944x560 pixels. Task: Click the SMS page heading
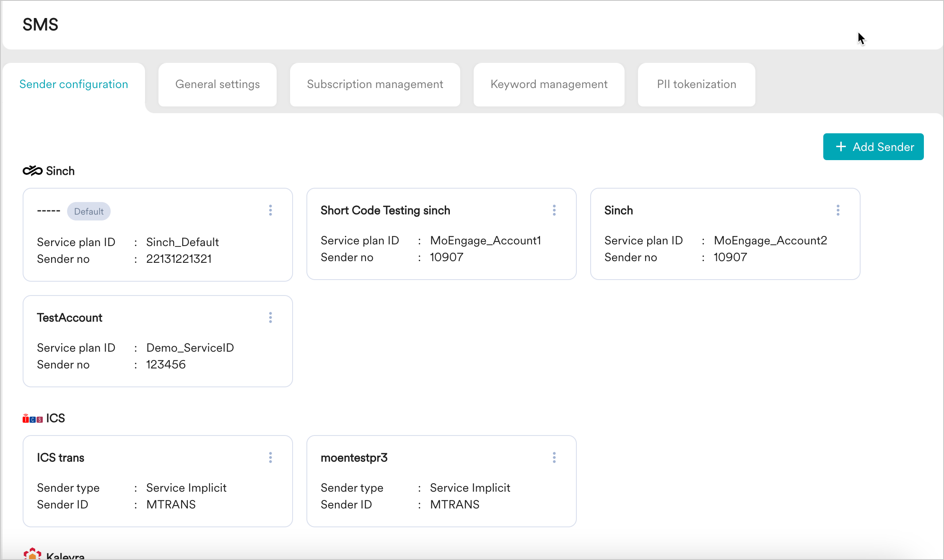coord(40,25)
